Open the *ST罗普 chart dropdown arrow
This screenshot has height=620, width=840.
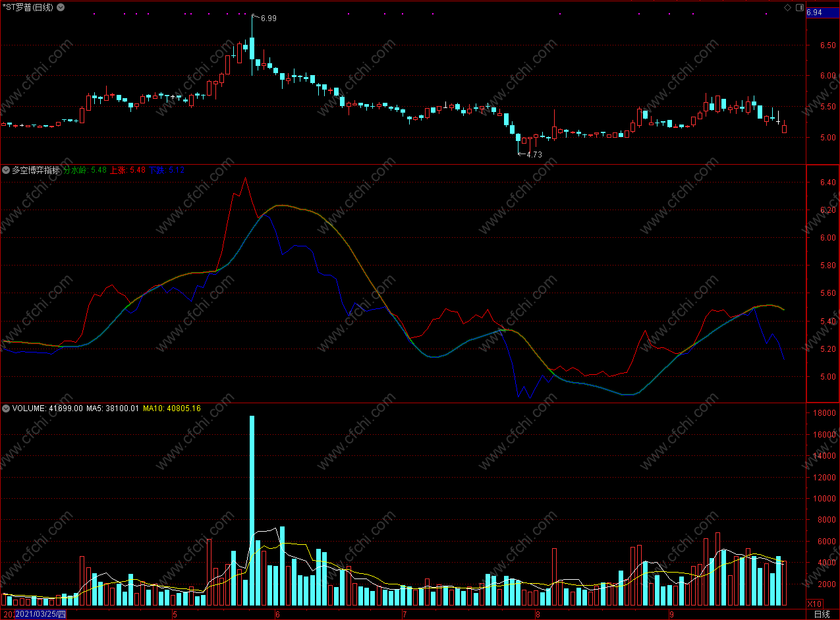tap(61, 7)
